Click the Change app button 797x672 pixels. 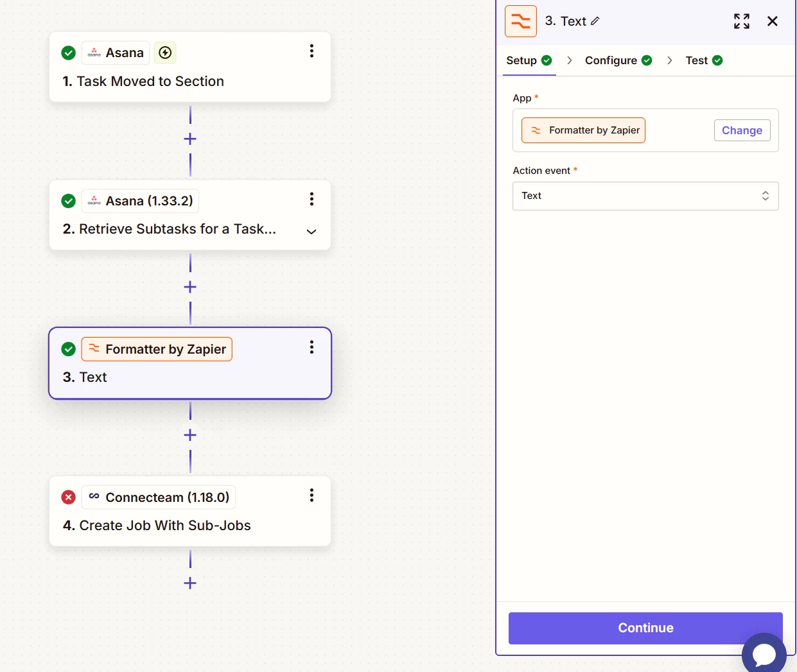tap(742, 130)
